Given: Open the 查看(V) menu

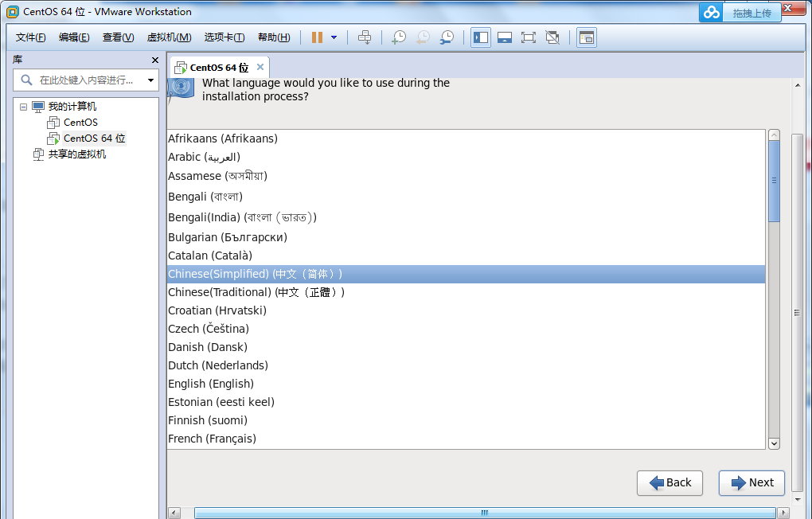Looking at the screenshot, I should click(118, 37).
